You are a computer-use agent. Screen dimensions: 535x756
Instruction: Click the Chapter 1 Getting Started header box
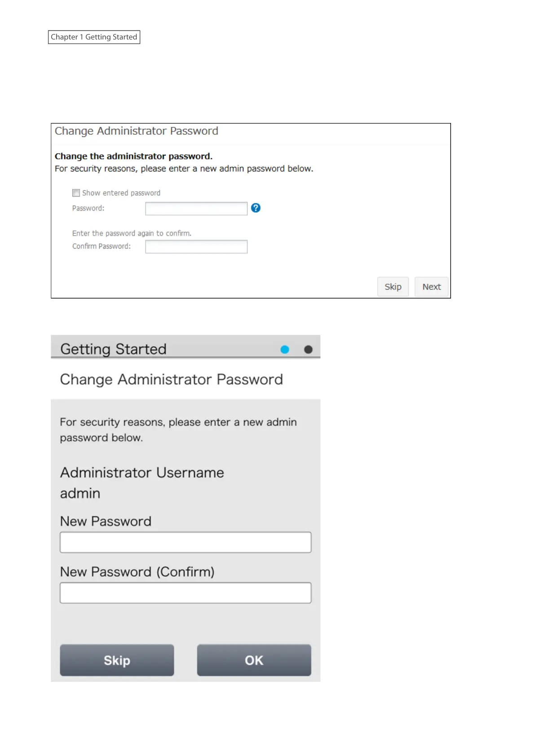coord(94,37)
